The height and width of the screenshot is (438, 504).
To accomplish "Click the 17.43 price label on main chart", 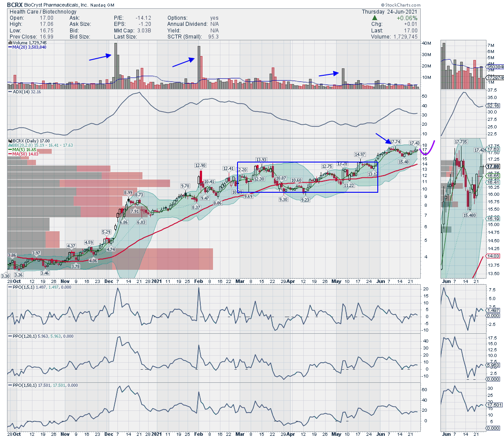I will coord(414,143).
